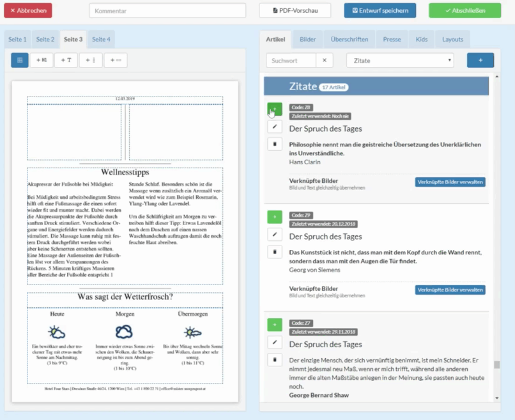Add an H1 heading block
This screenshot has height=420, width=515.
point(42,60)
